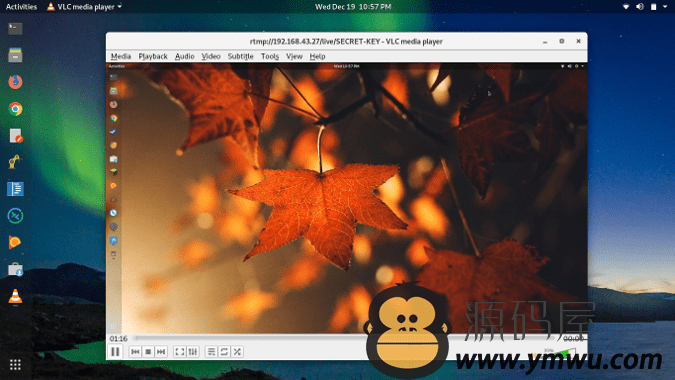The image size is (675, 380).
Task: Show applications grid in dock
Action: [15, 365]
